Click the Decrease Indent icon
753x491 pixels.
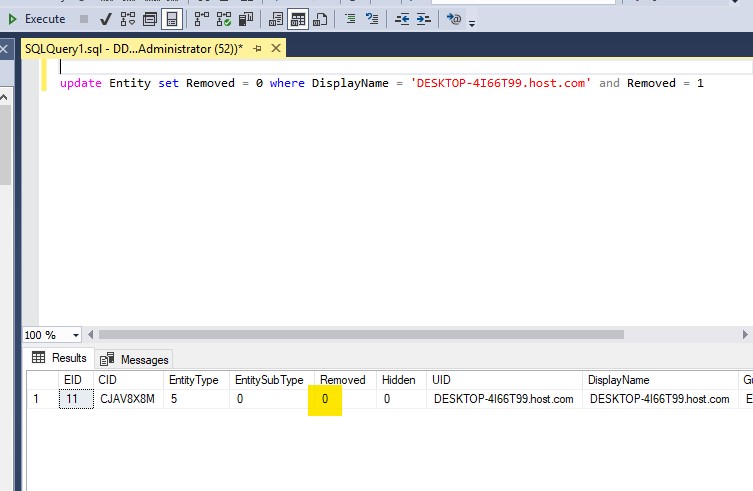(402, 19)
